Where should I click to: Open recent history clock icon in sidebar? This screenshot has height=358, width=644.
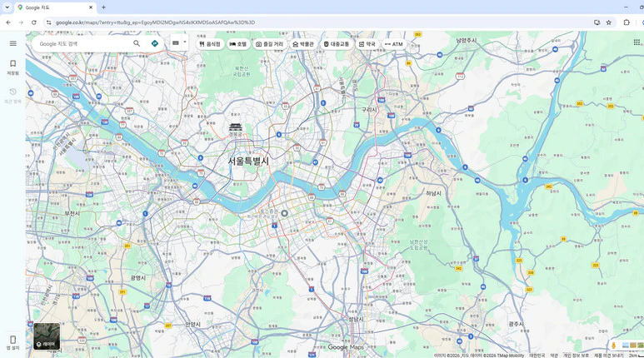coord(12,92)
